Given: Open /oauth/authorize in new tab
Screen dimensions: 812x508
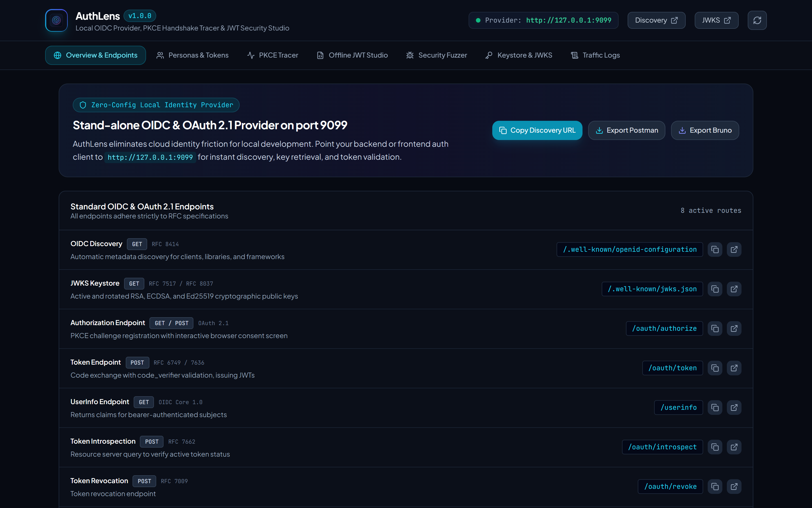Looking at the screenshot, I should pyautogui.click(x=734, y=329).
